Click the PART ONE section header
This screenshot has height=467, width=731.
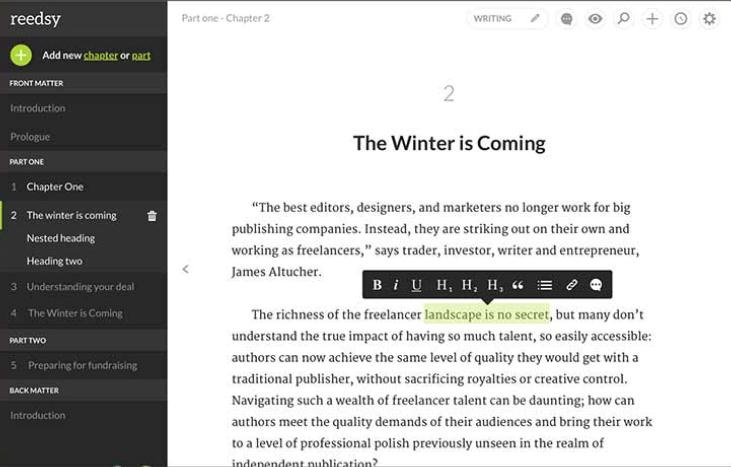[27, 162]
